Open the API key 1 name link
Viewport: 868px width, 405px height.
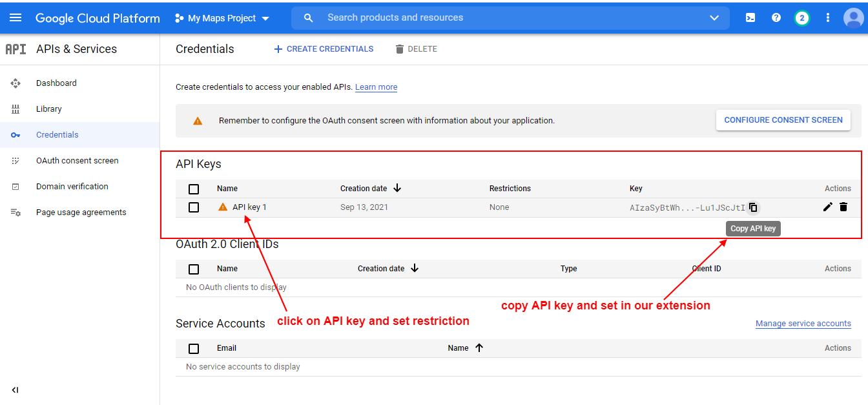[249, 207]
